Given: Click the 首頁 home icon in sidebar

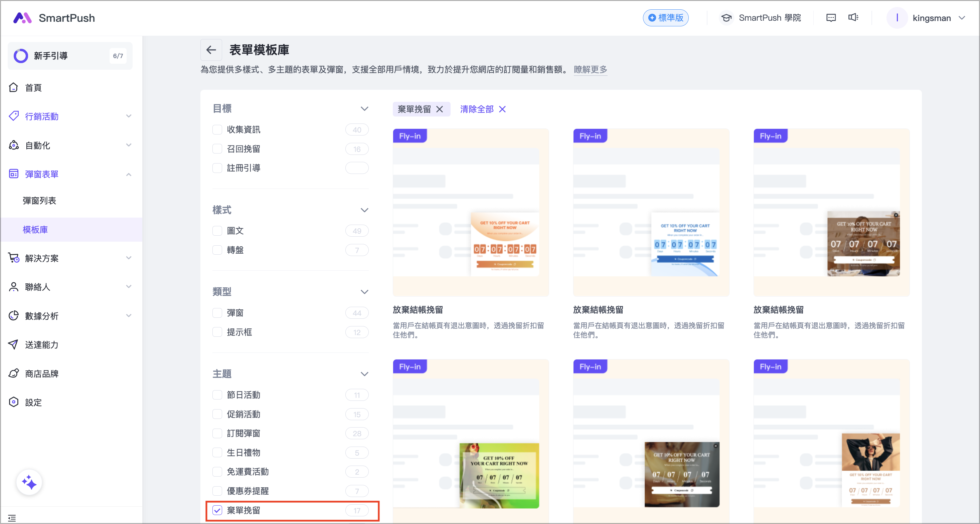Looking at the screenshot, I should (14, 87).
